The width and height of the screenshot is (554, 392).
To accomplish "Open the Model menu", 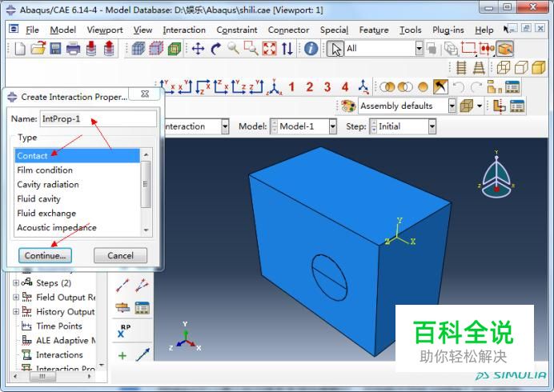I will 63,30.
